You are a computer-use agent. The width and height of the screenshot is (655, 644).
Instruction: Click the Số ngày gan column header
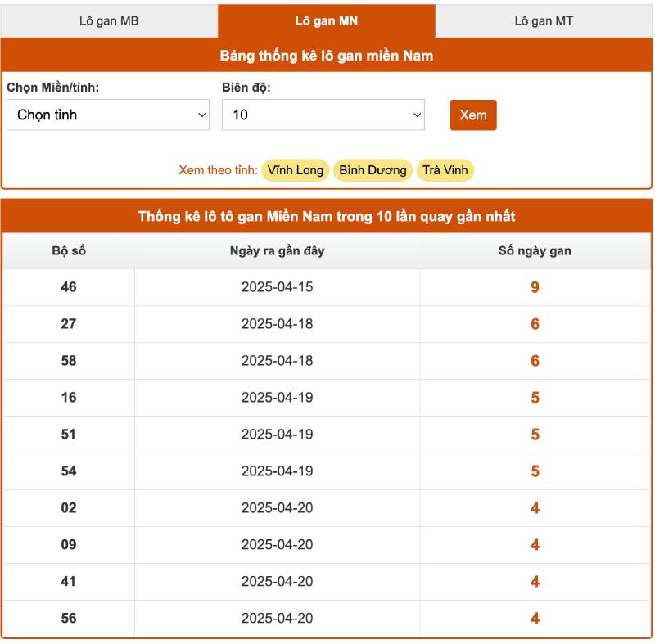click(x=535, y=251)
